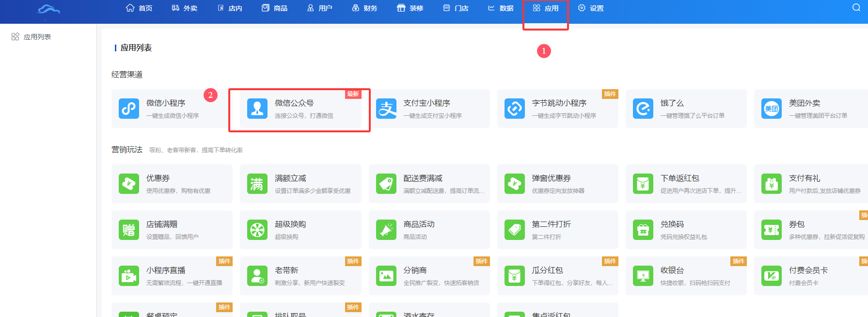Open the 店内 navigation tab
Viewport: 868px width, 317px height.
click(230, 8)
